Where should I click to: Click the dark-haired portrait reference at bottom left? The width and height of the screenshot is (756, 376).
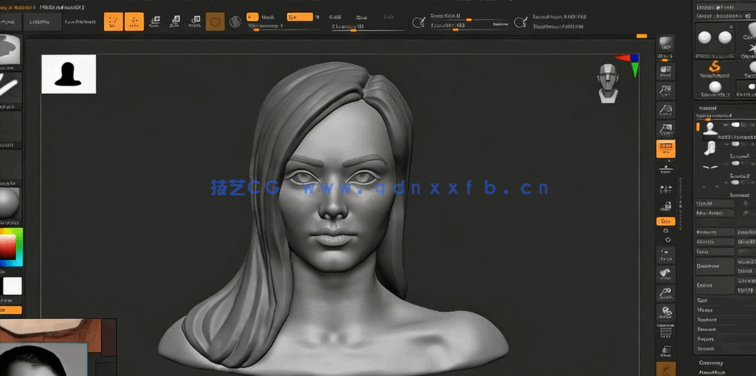43,359
